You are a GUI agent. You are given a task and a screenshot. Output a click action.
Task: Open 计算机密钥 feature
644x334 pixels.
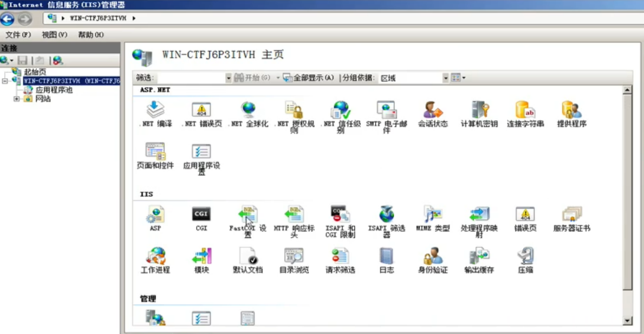(479, 114)
